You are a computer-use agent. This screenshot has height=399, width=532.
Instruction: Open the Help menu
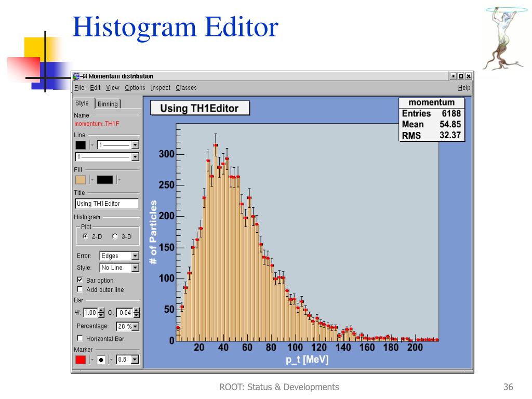click(464, 88)
